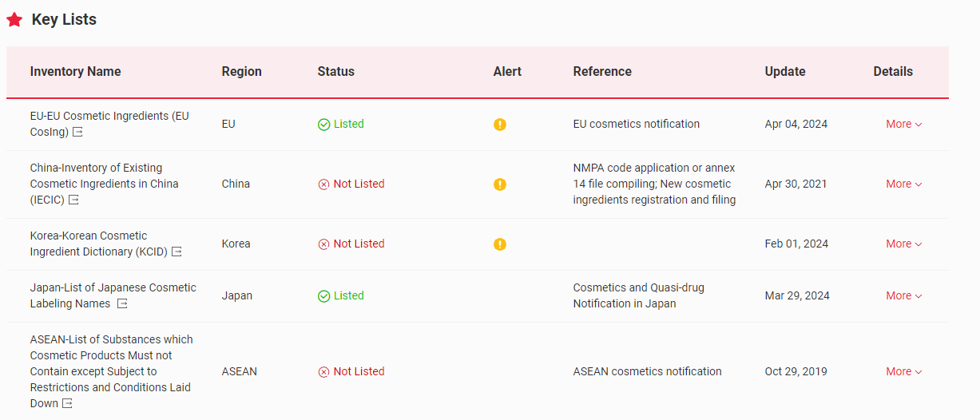Expand More details for China IECIC row
980x420 pixels.
pos(903,184)
